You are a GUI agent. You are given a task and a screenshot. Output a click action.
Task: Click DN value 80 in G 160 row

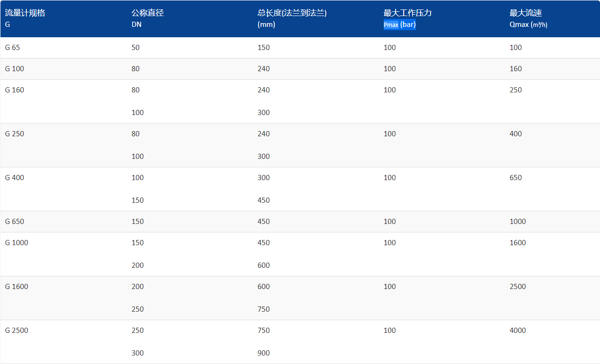[135, 90]
